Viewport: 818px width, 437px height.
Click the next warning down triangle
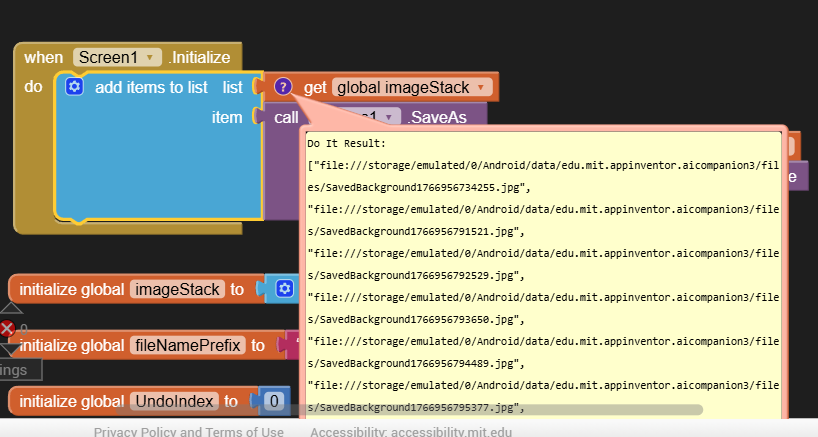[10, 349]
